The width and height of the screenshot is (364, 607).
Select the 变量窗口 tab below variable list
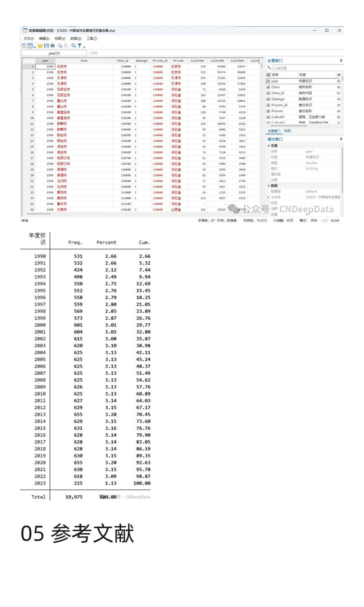(274, 131)
